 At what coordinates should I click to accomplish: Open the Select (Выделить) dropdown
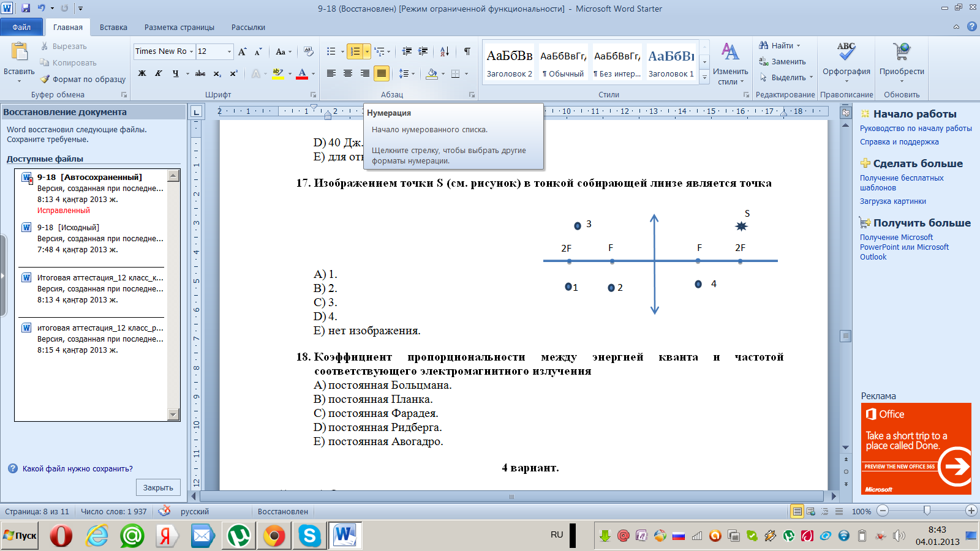[786, 77]
